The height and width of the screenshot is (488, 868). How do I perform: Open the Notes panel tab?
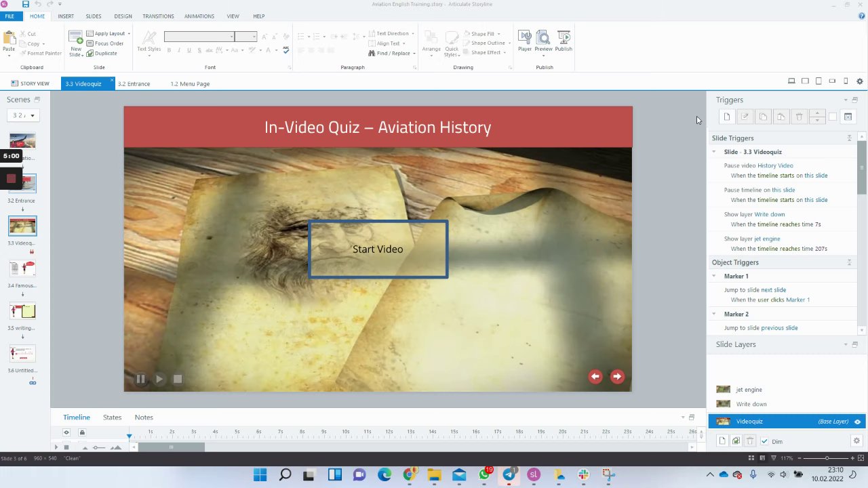[x=144, y=418]
